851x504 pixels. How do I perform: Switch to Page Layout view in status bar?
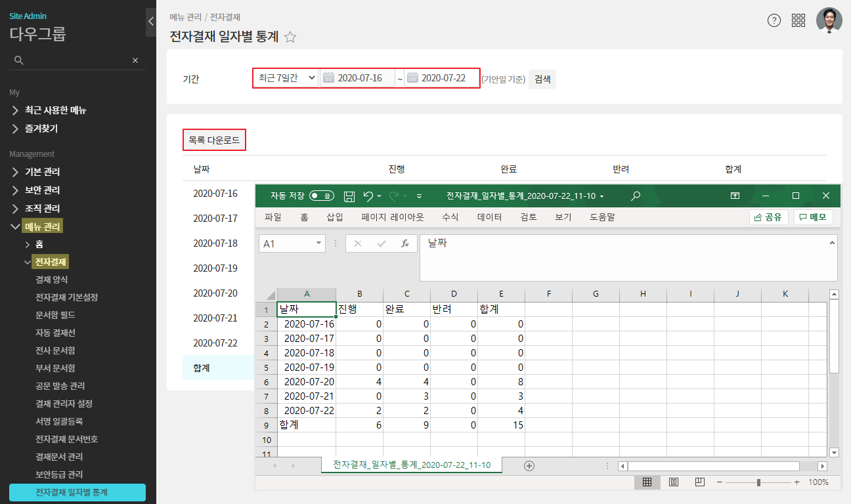coord(673,482)
